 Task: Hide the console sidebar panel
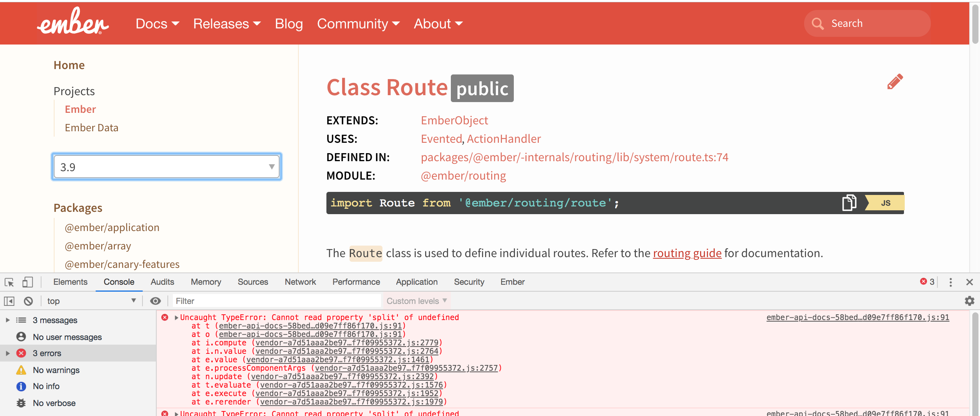9,301
